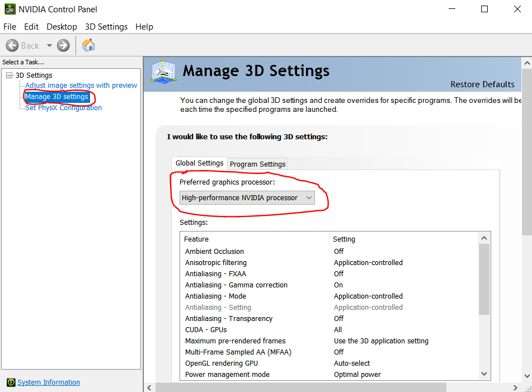Open the System Information link
The image size is (532, 392).
click(49, 382)
